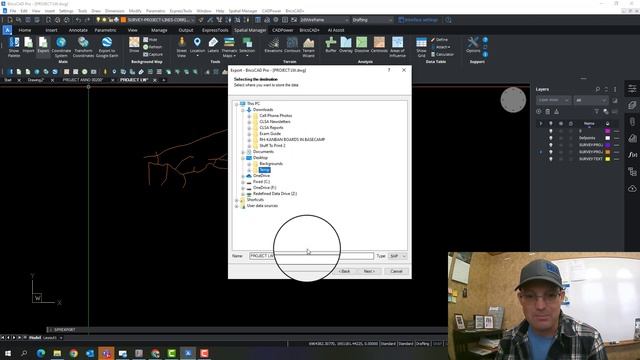Viewport: 640px width, 360px height.
Task: Click Show Grid in Data Table group
Action: pyautogui.click(x=421, y=47)
